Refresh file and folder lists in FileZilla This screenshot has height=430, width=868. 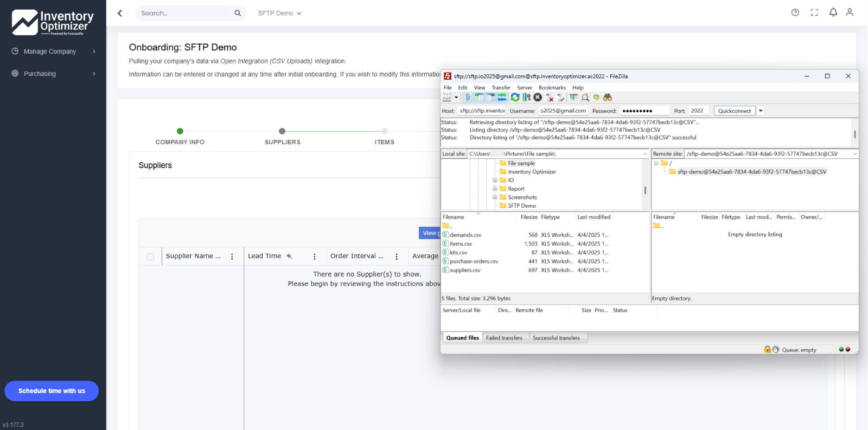coord(515,98)
